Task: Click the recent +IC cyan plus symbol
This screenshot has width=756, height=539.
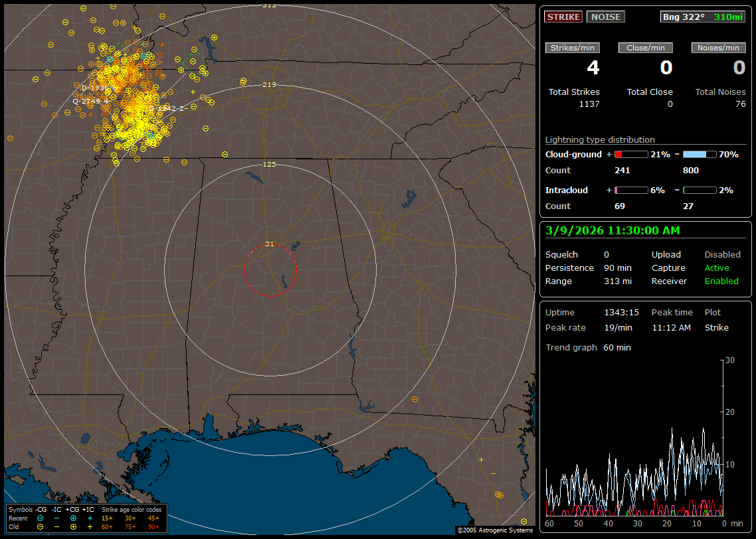Action: [x=90, y=518]
